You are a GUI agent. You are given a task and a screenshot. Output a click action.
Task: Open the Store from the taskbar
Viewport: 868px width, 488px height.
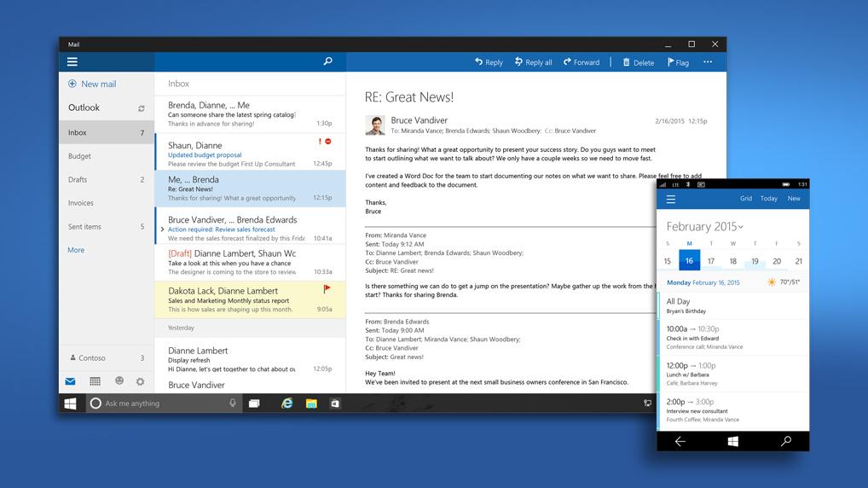pyautogui.click(x=335, y=404)
